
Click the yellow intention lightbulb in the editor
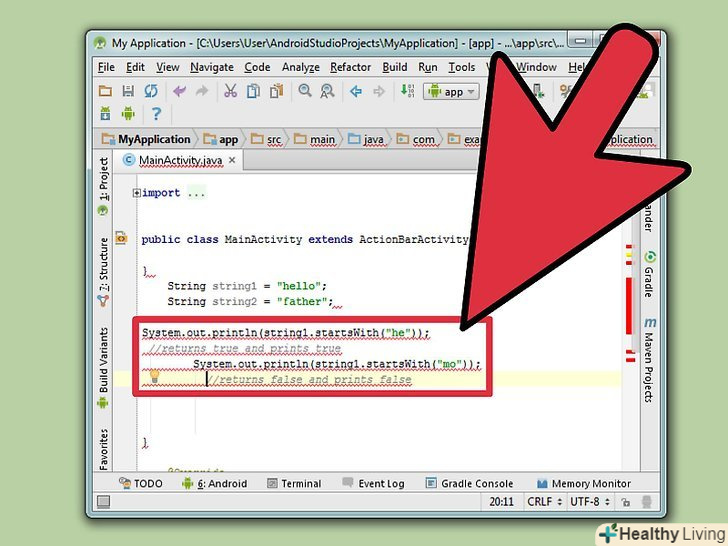tap(154, 378)
